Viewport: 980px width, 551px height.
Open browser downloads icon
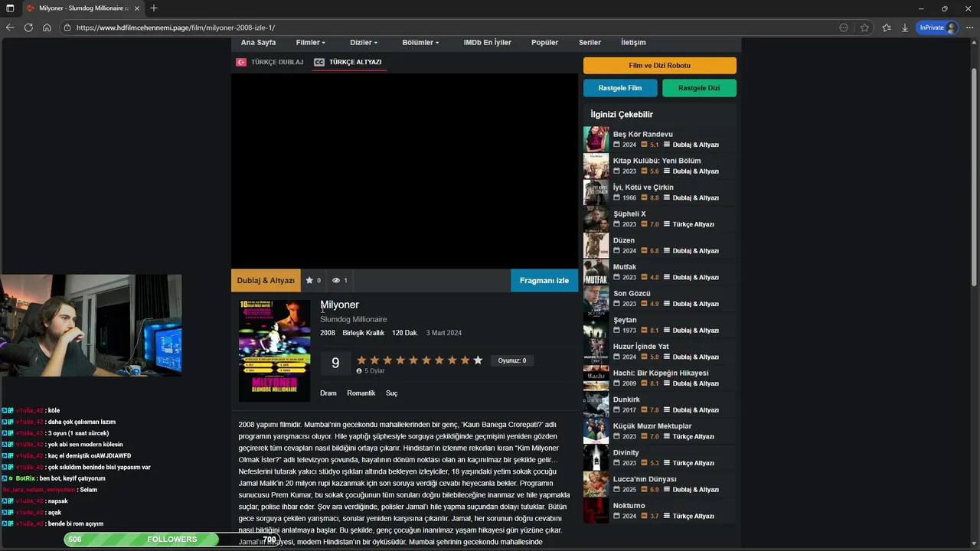coord(905,28)
